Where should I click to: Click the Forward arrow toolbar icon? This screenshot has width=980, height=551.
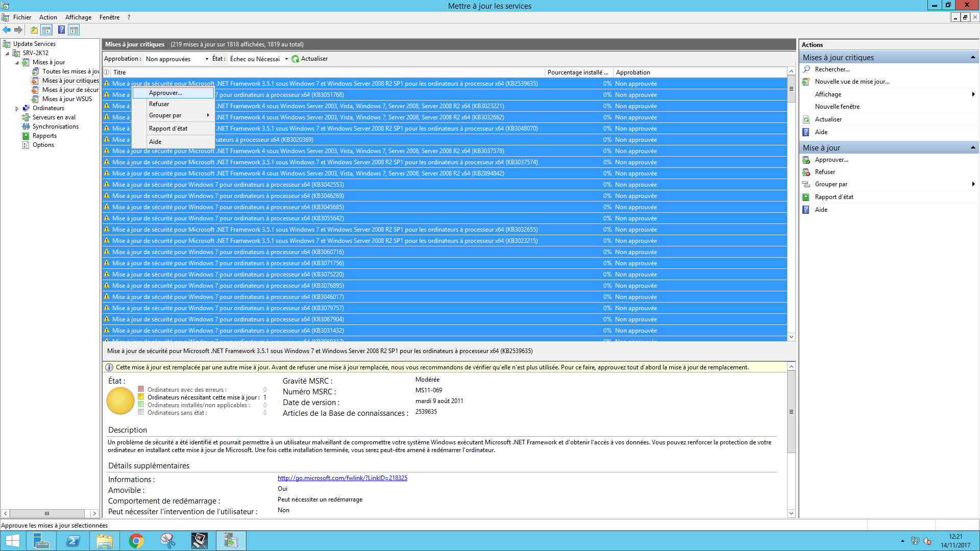(x=18, y=30)
